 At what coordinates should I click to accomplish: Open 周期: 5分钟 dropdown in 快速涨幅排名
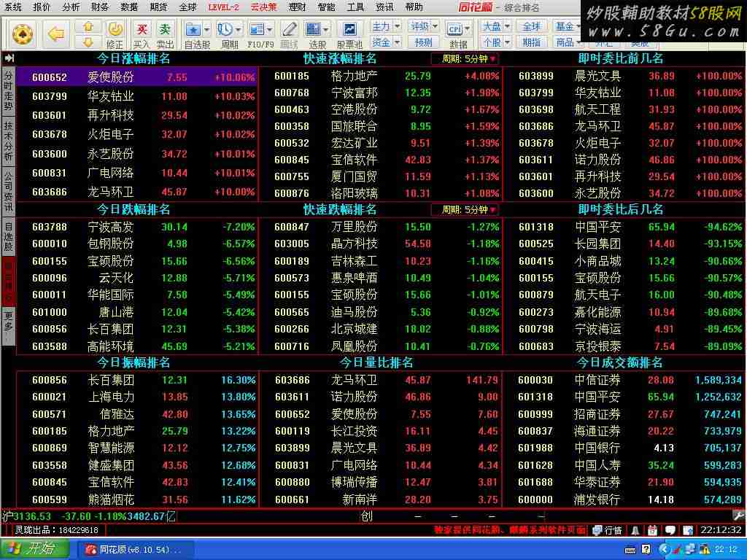point(465,58)
